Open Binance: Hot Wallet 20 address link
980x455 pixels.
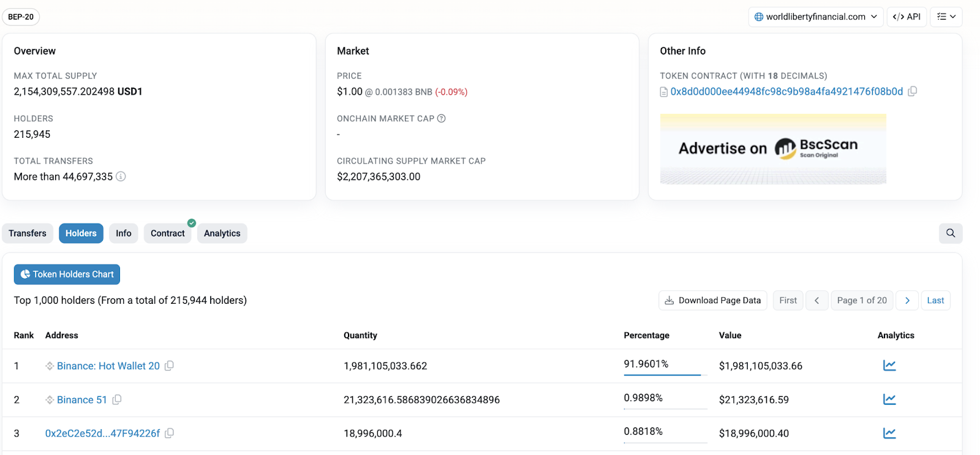tap(108, 366)
